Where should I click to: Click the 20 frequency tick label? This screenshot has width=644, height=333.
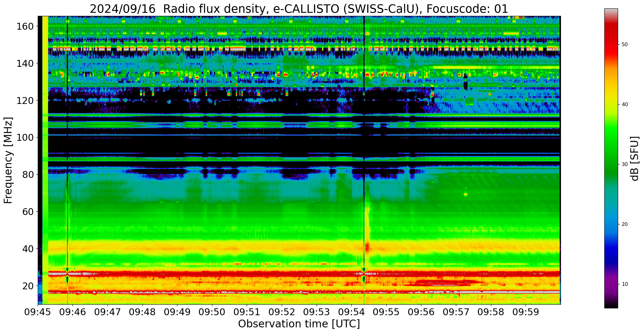pos(28,286)
